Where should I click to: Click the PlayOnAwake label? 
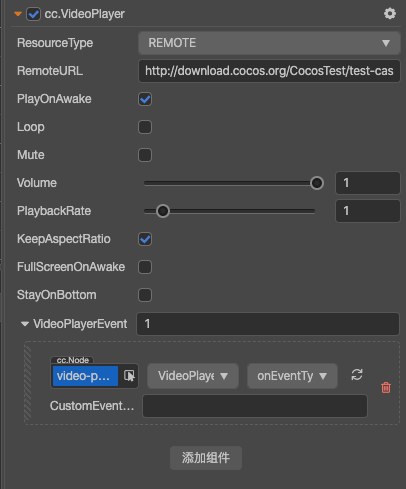pos(54,99)
